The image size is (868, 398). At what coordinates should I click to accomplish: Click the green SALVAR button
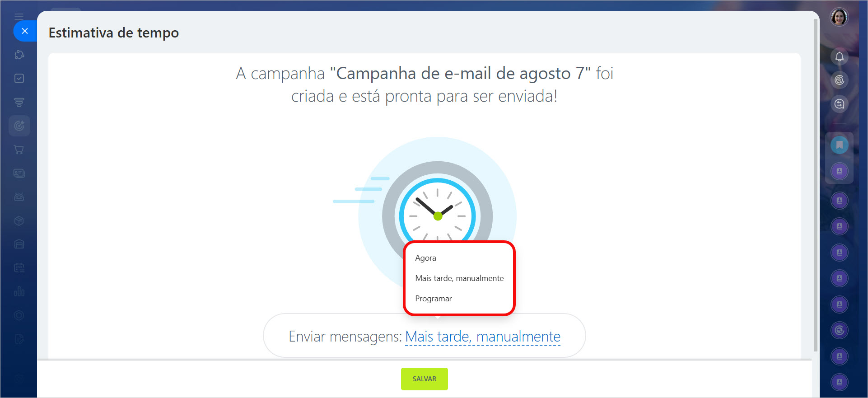tap(425, 379)
